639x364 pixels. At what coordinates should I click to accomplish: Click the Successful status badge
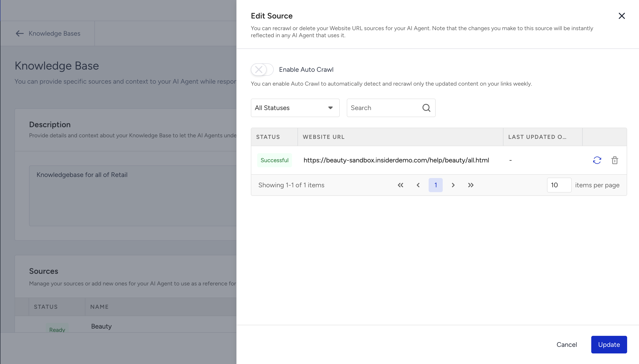click(274, 160)
